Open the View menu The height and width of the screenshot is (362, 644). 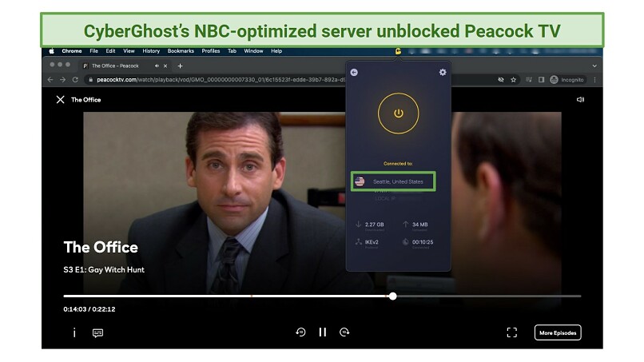(129, 51)
